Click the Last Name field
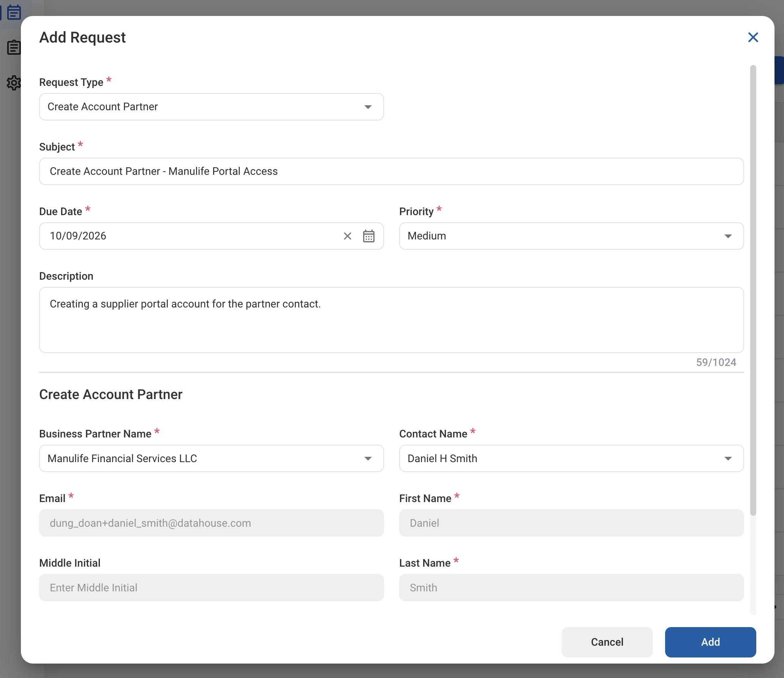The height and width of the screenshot is (678, 784). 571,588
